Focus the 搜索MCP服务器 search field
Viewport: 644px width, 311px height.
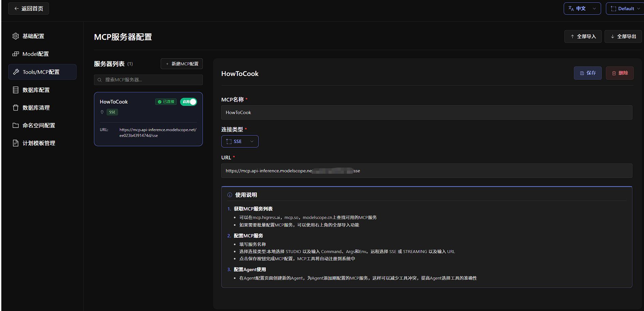[x=148, y=80]
